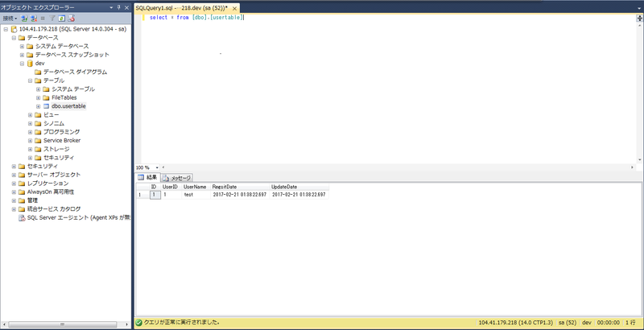Image resolution: width=644 pixels, height=330 pixels.
Task: Click the AlwaysOn 高可用性 folder icon
Action: click(22, 192)
